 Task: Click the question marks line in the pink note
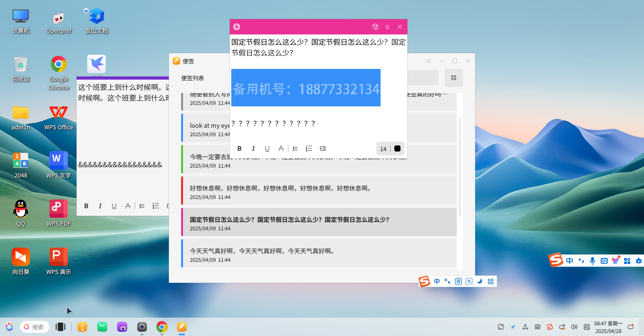pos(273,123)
